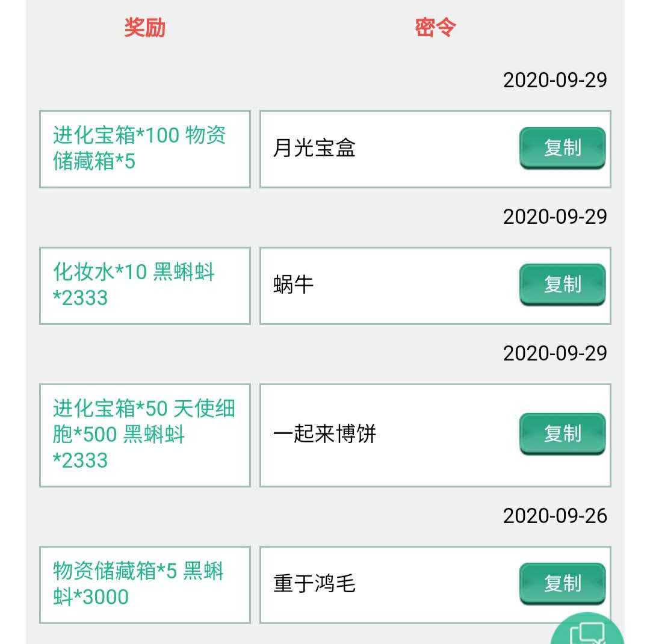The image size is (650, 644).
Task: Select the 月光宝盒 code text
Action: click(314, 148)
